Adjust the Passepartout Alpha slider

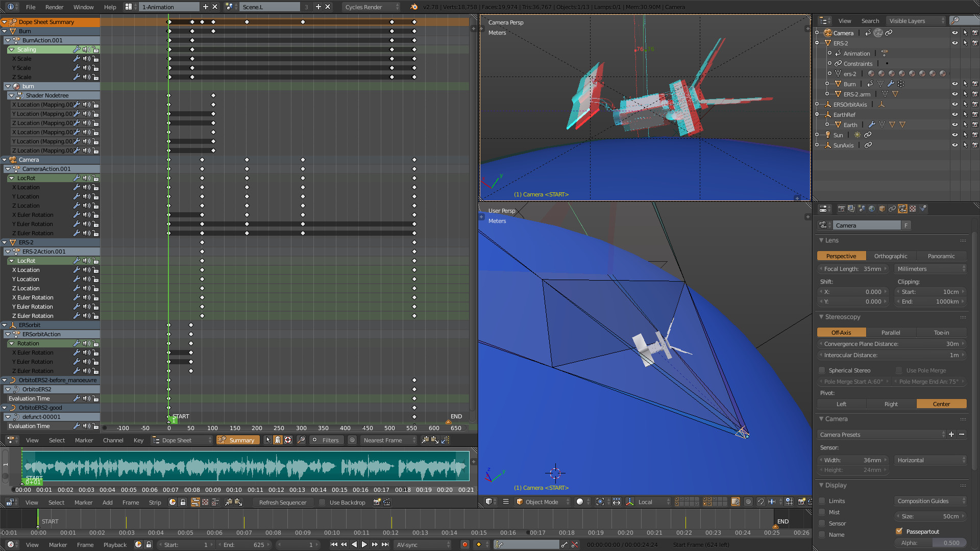coord(930,543)
